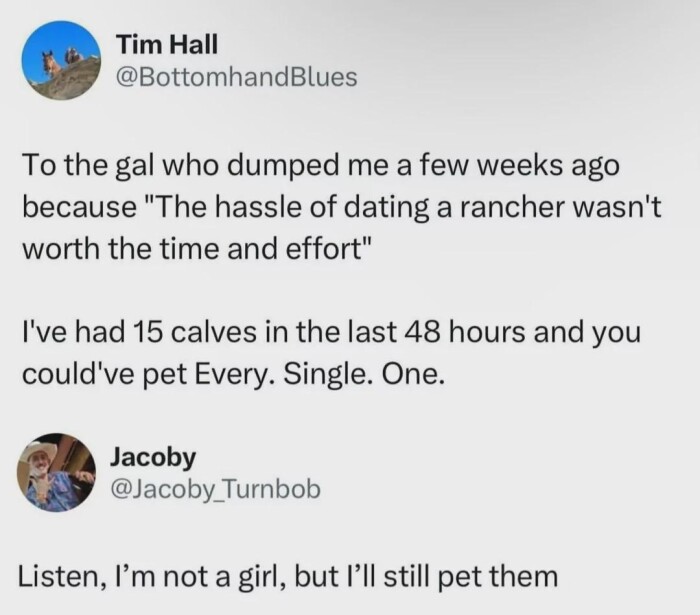Open the @BottomhandBlues handle link
Screen dimensions: 700x615
point(237,77)
